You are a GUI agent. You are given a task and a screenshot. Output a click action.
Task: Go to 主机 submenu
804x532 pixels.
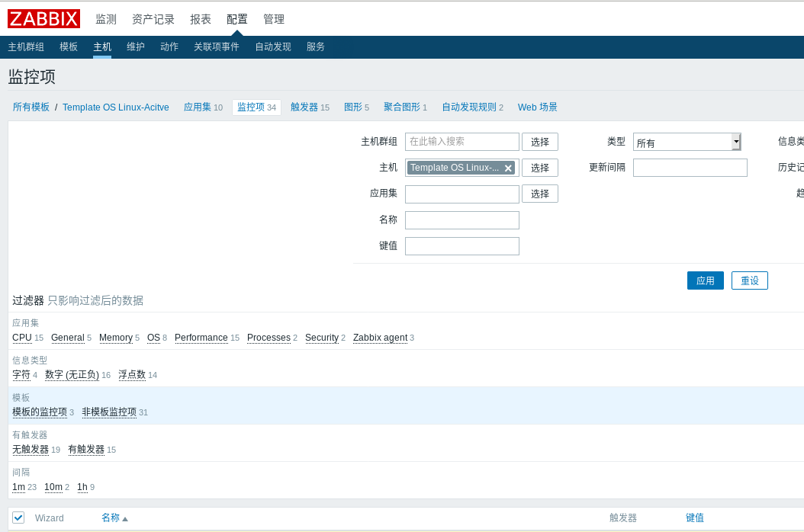[x=102, y=46]
